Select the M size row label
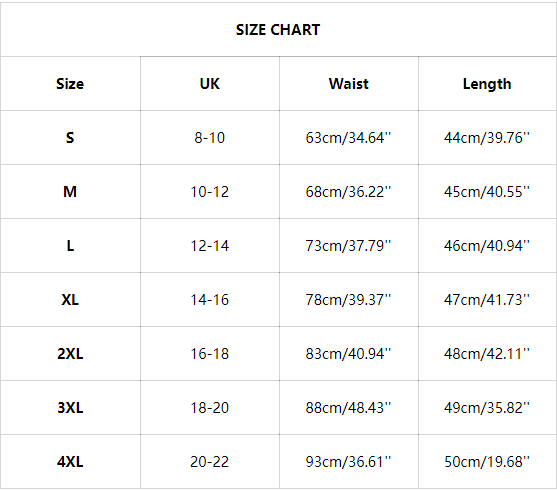The image size is (557, 490). [70, 192]
